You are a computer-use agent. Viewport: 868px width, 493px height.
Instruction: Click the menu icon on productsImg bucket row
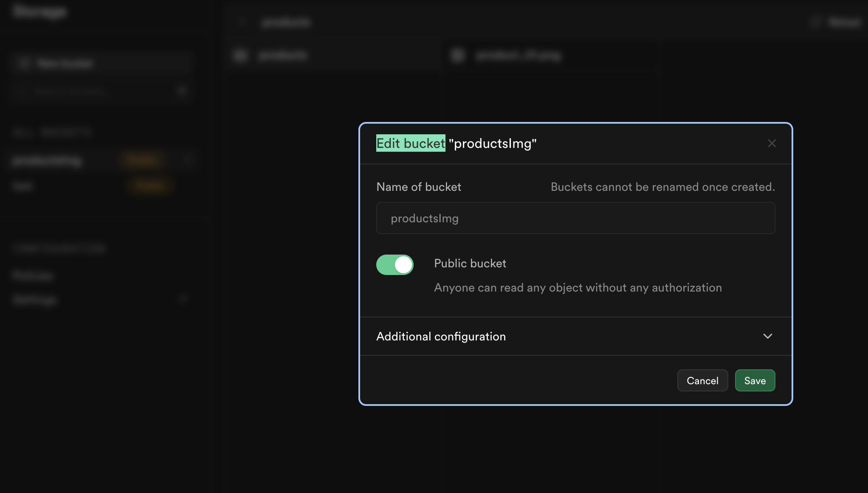click(187, 160)
